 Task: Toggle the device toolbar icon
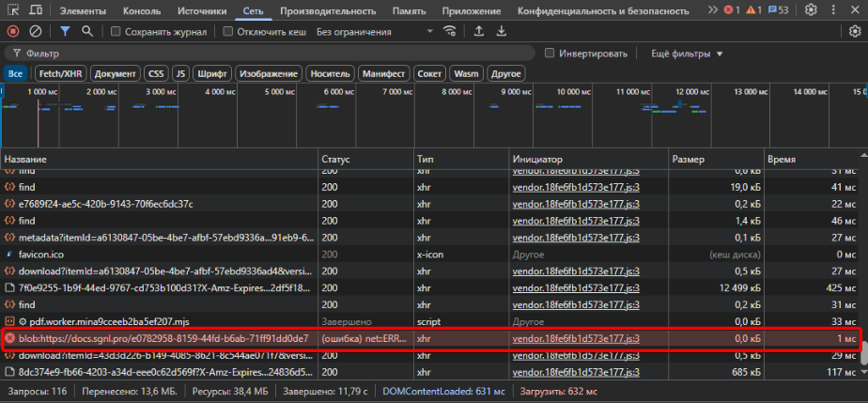36,10
